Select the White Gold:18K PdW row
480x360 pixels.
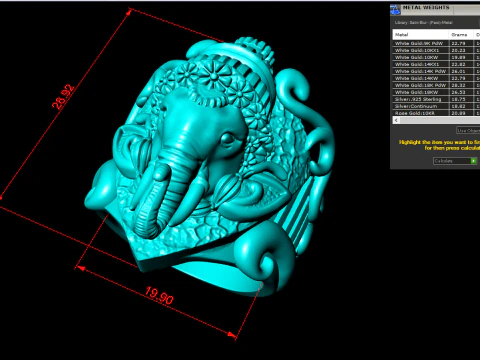coord(436,85)
